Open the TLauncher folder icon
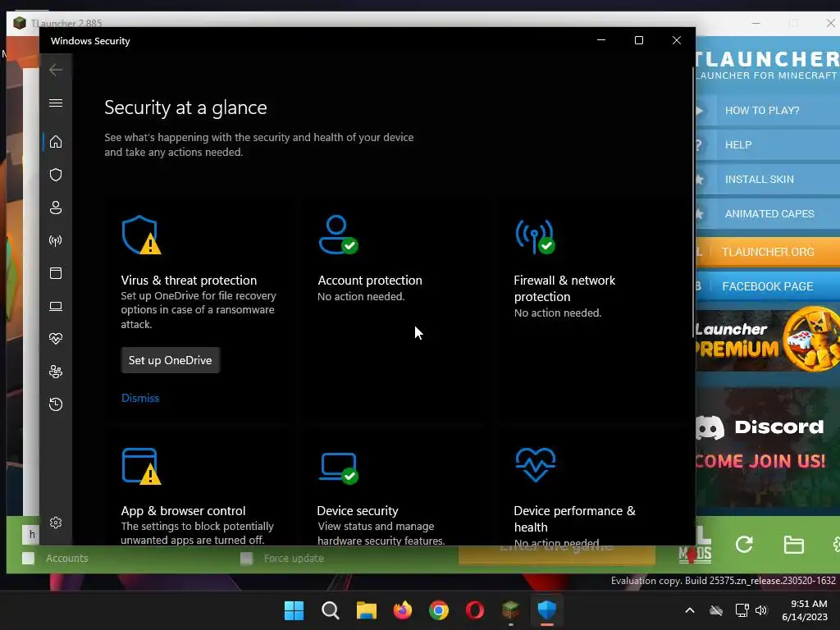This screenshot has height=630, width=840. [x=793, y=545]
